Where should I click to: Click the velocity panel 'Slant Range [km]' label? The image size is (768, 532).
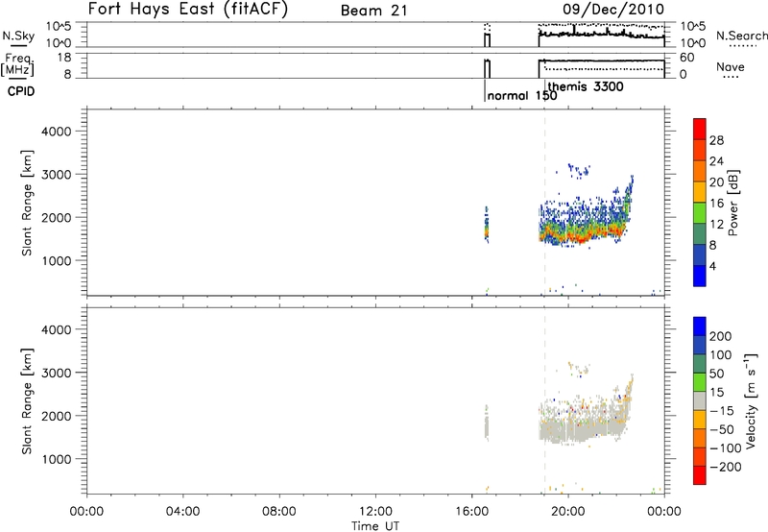point(27,401)
